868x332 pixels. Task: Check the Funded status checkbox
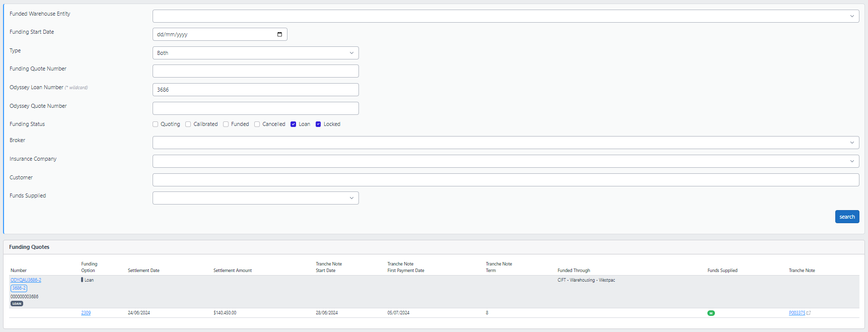point(226,124)
